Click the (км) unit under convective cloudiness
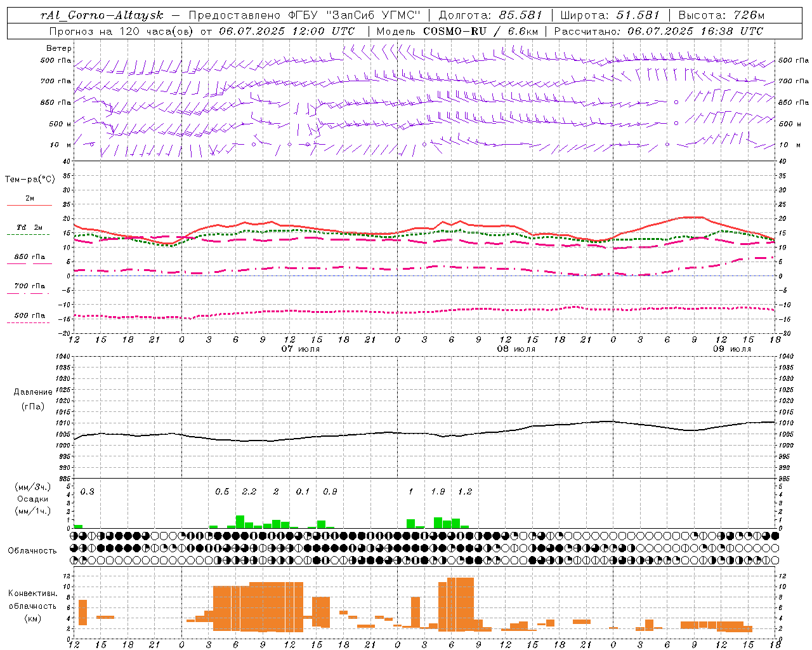 [x=32, y=618]
